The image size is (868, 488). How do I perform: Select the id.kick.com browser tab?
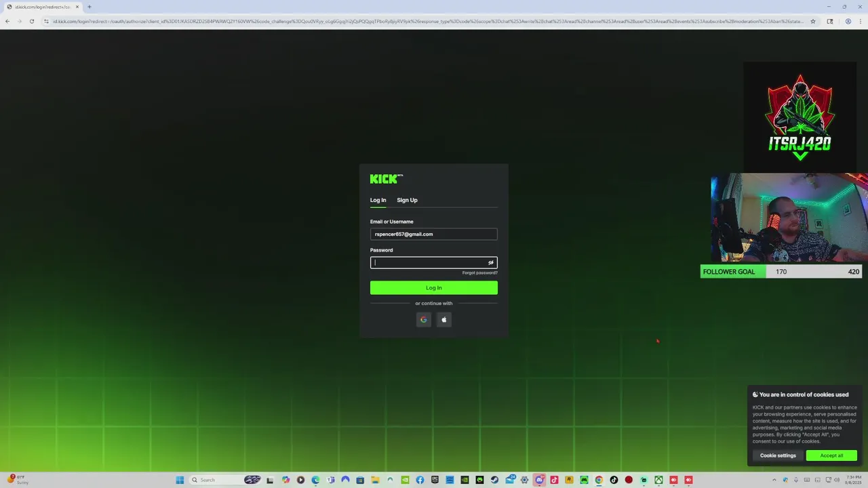[x=43, y=7]
